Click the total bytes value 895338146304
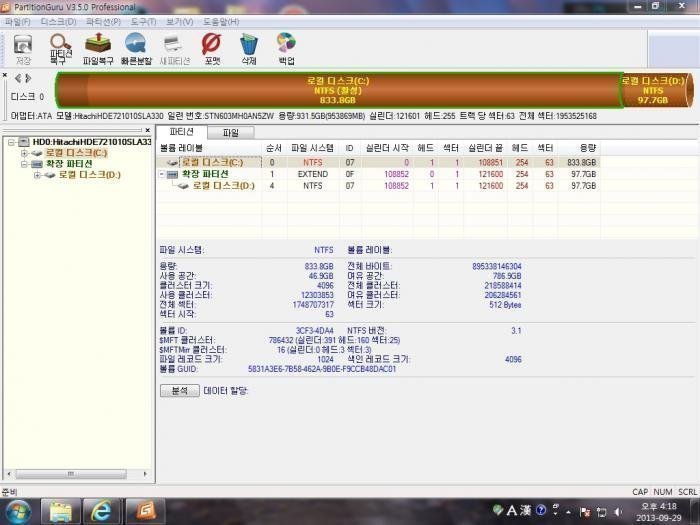Image resolution: width=700 pixels, height=525 pixels. click(x=496, y=266)
